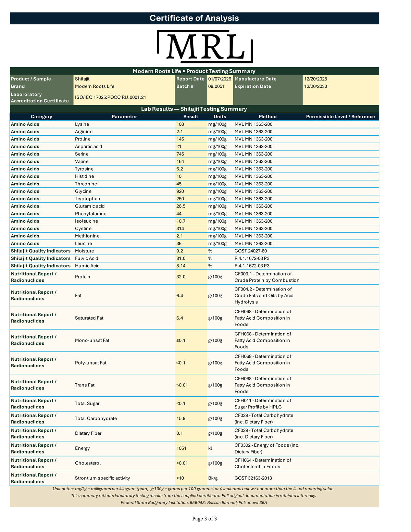This screenshot has height=532, width=411.
Task: Click the MRL logo
Action: pos(205,46)
